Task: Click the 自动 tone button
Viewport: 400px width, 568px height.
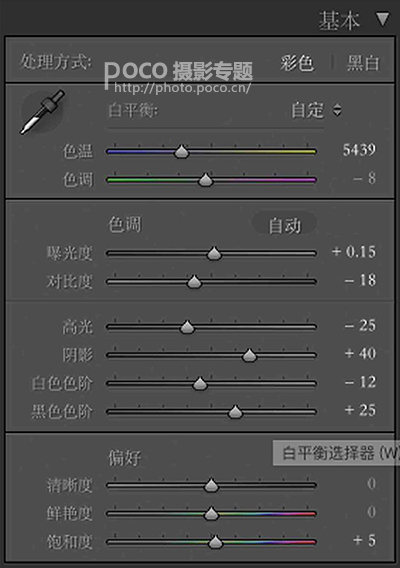Action: (284, 225)
